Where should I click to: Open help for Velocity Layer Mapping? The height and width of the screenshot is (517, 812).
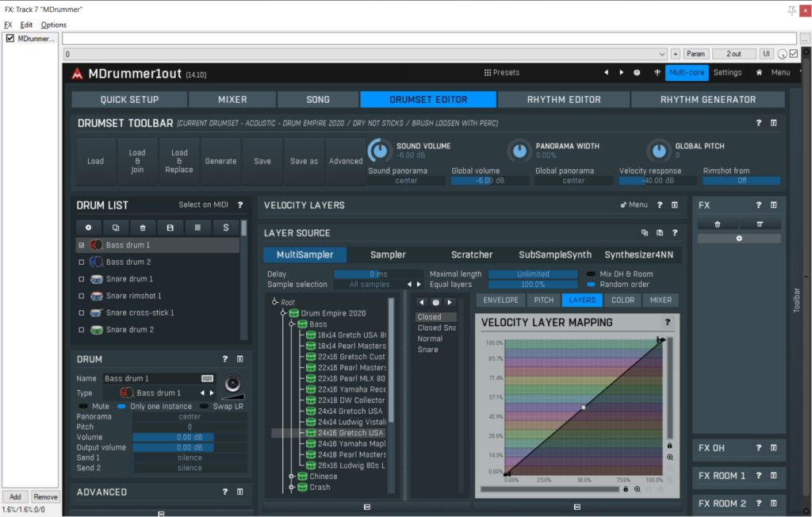click(668, 322)
